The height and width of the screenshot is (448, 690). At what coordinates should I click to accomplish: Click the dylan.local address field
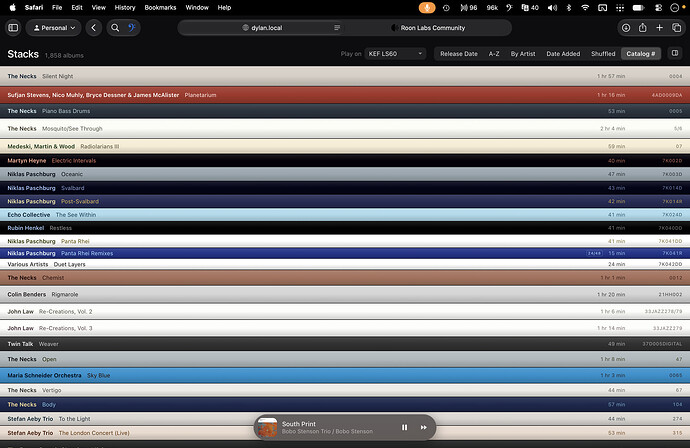click(x=262, y=28)
